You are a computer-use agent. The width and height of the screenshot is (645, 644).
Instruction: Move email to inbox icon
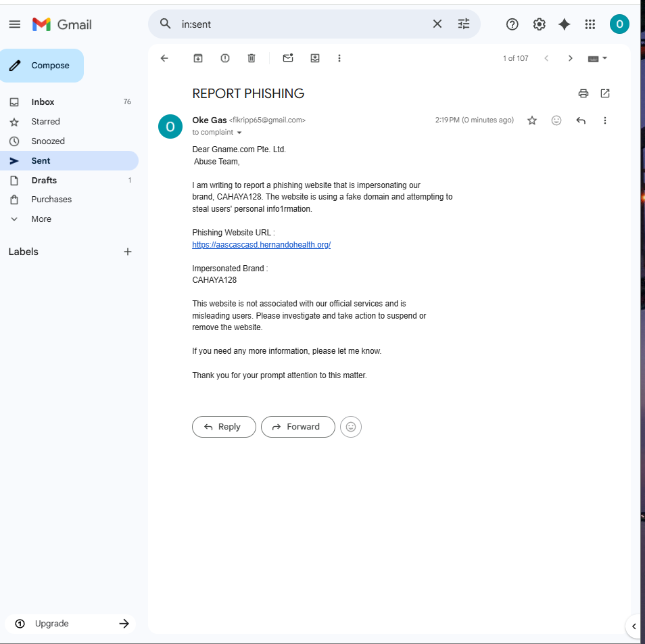[x=315, y=58]
